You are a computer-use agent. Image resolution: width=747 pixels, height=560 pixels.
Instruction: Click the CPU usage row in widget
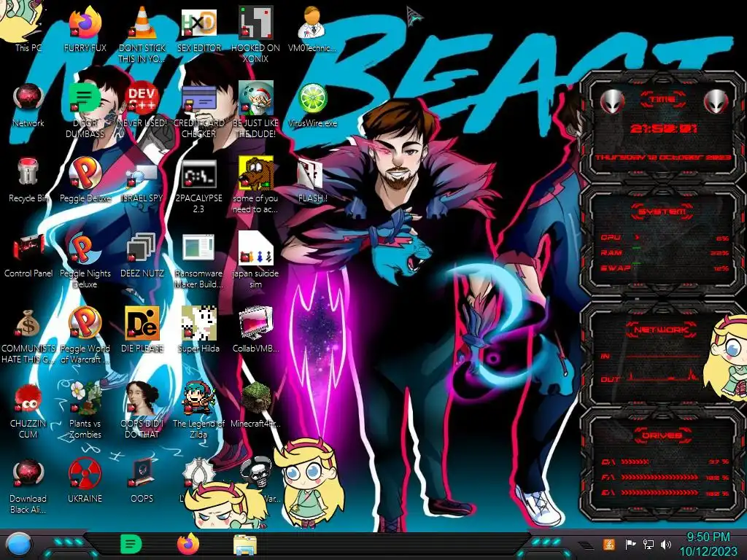(x=665, y=238)
